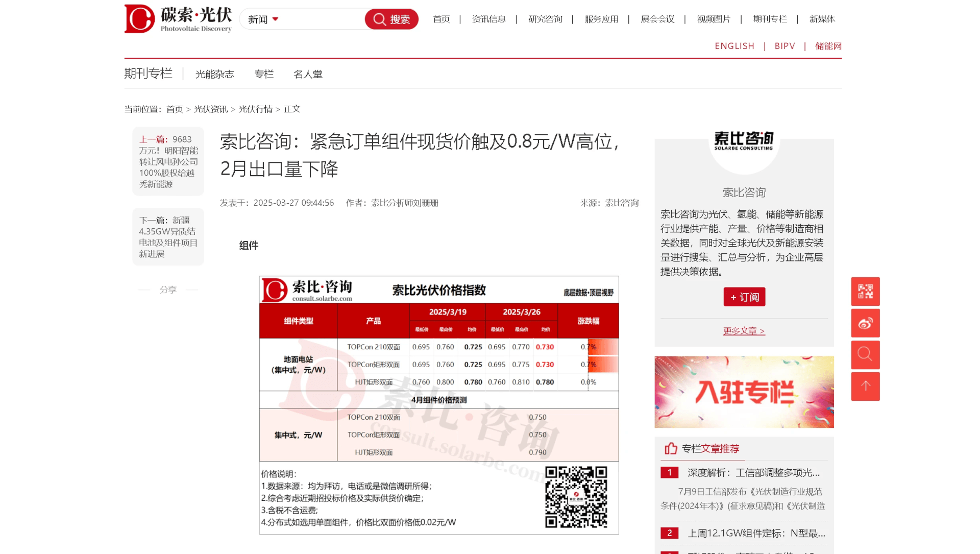Click the floating Weibo icon
Image resolution: width=980 pixels, height=554 pixels.
pos(865,323)
